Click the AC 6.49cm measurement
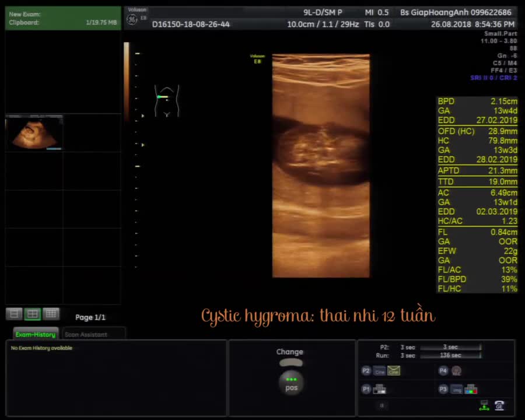This screenshot has width=525, height=420. pyautogui.click(x=477, y=192)
